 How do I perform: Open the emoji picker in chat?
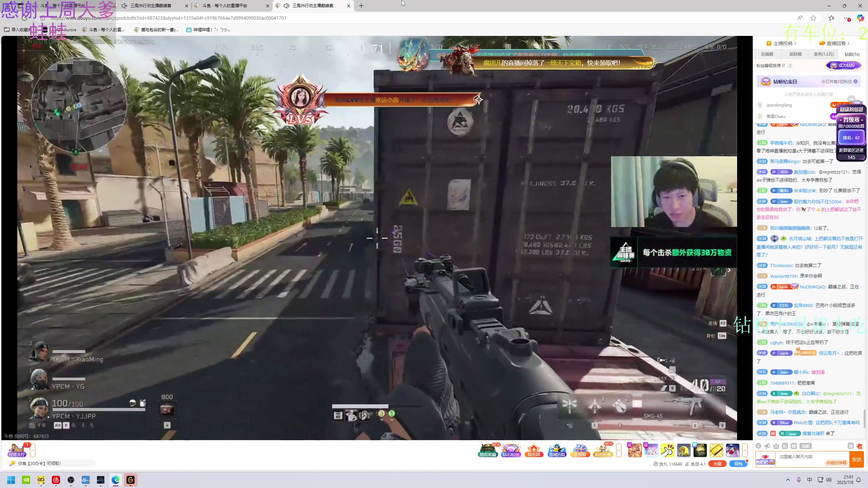(758, 446)
